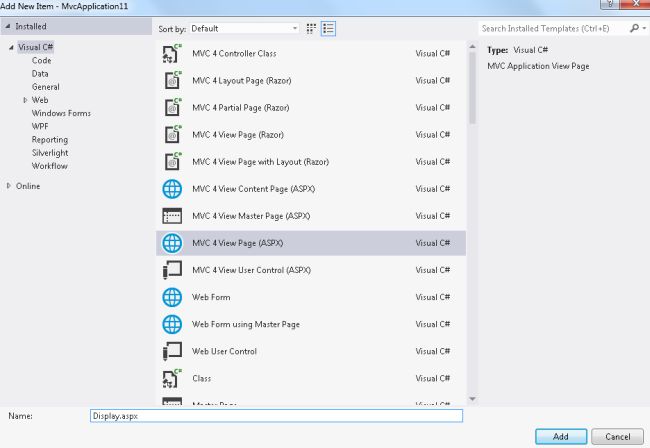
Task: Click the MVC 4 View Page (Razor) icon
Action: click(172, 135)
